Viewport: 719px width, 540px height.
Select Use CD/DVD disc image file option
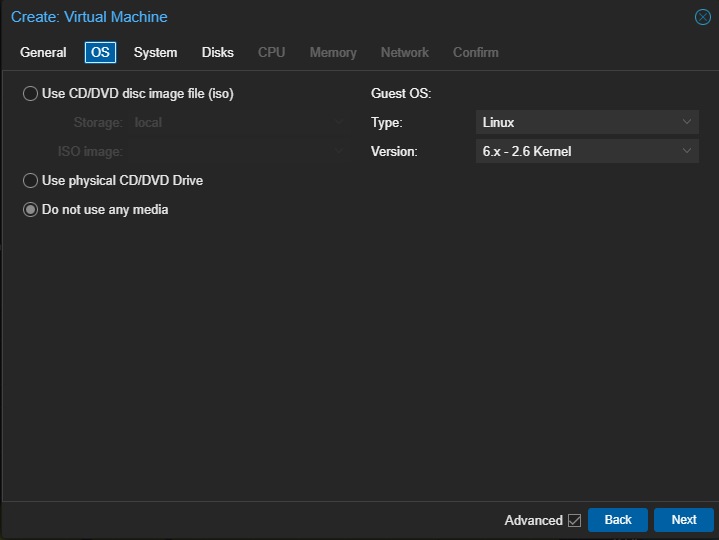[x=31, y=94]
